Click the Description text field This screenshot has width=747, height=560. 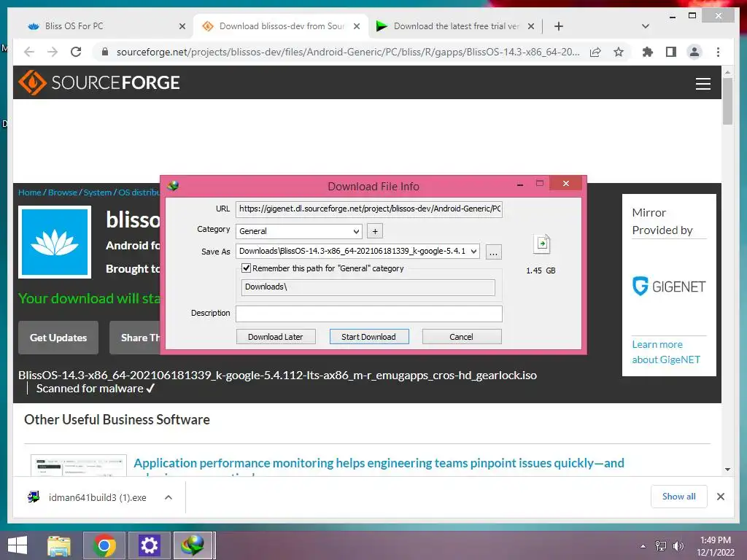coord(368,314)
